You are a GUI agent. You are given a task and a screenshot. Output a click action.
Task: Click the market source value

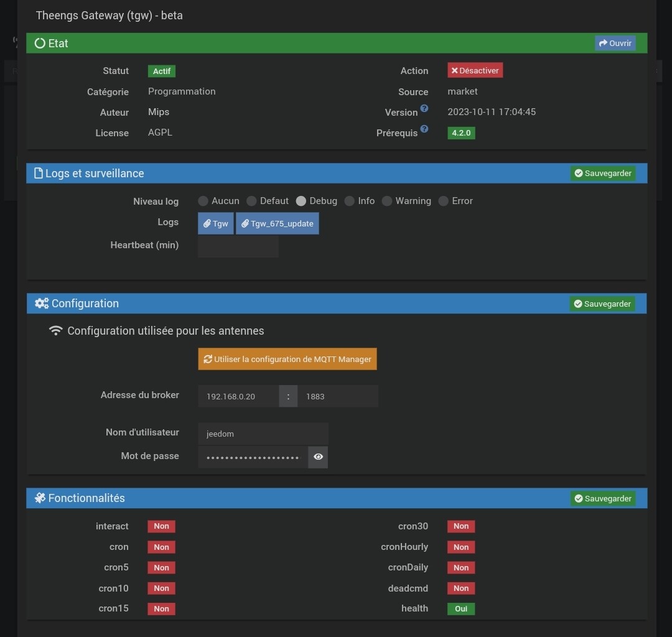pyautogui.click(x=462, y=91)
